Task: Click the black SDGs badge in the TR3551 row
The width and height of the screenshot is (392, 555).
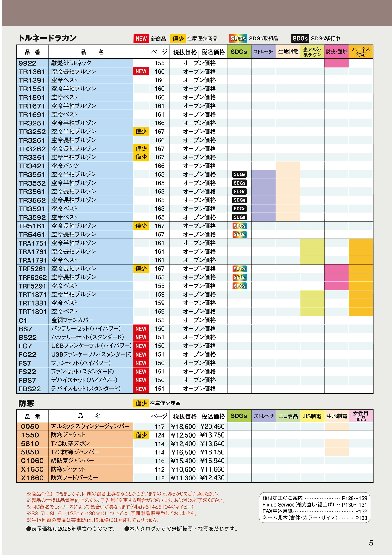Action: (x=239, y=174)
